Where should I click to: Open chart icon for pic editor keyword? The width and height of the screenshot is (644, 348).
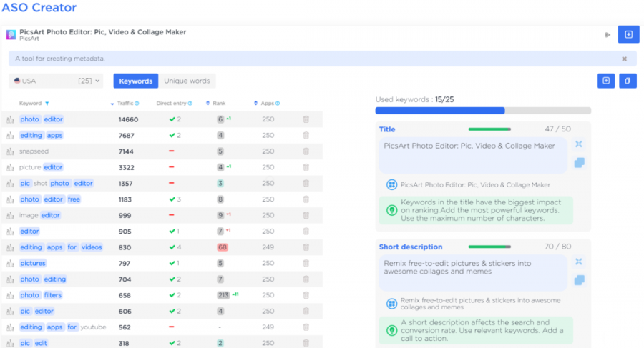10,311
